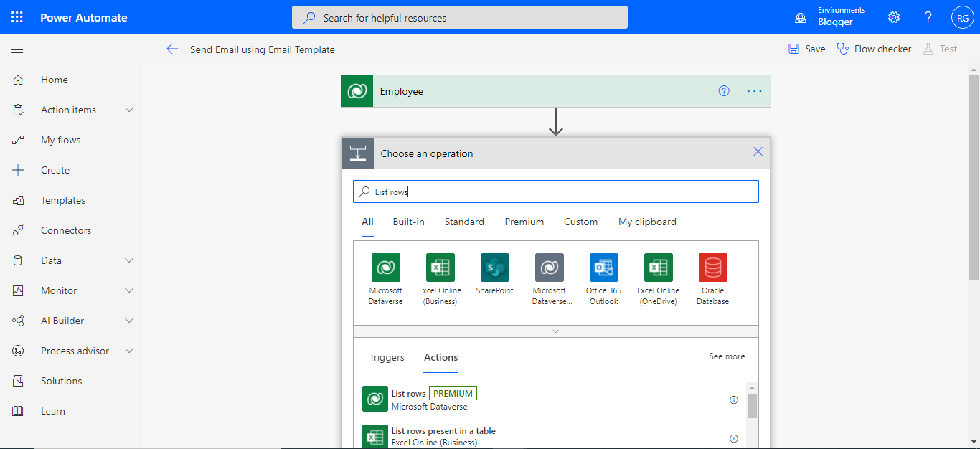Viewport: 980px width, 449px height.
Task: Expand the Data menu chevron
Action: point(129,260)
